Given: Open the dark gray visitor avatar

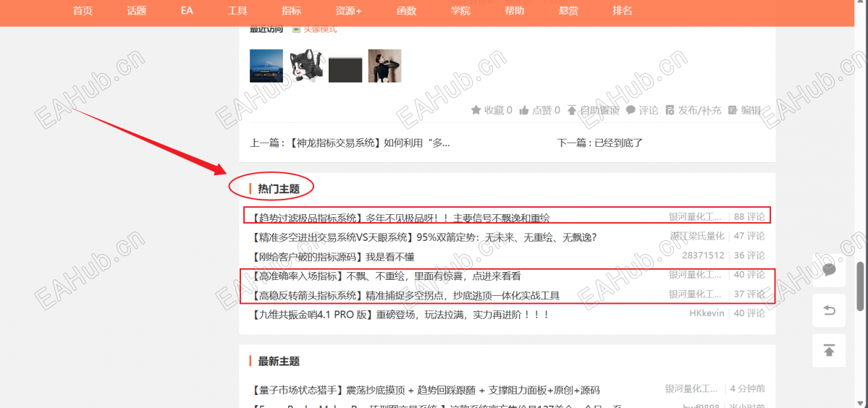Looking at the screenshot, I should click(x=345, y=66).
